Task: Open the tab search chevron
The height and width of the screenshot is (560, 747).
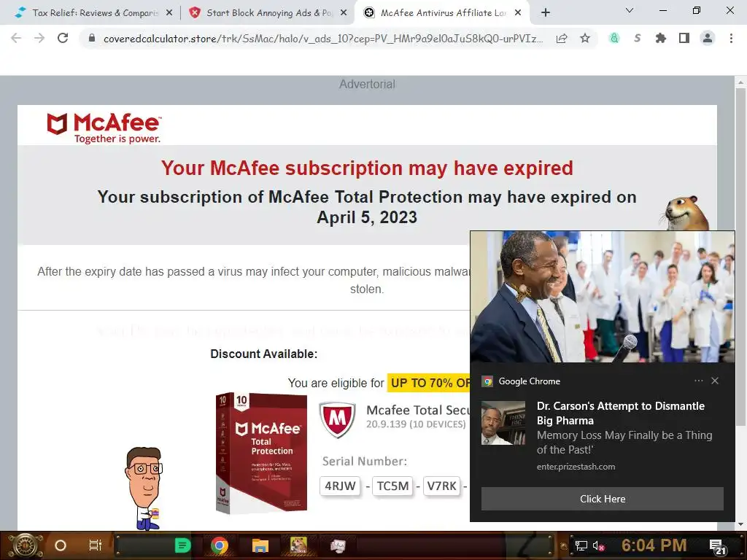Action: [630, 10]
